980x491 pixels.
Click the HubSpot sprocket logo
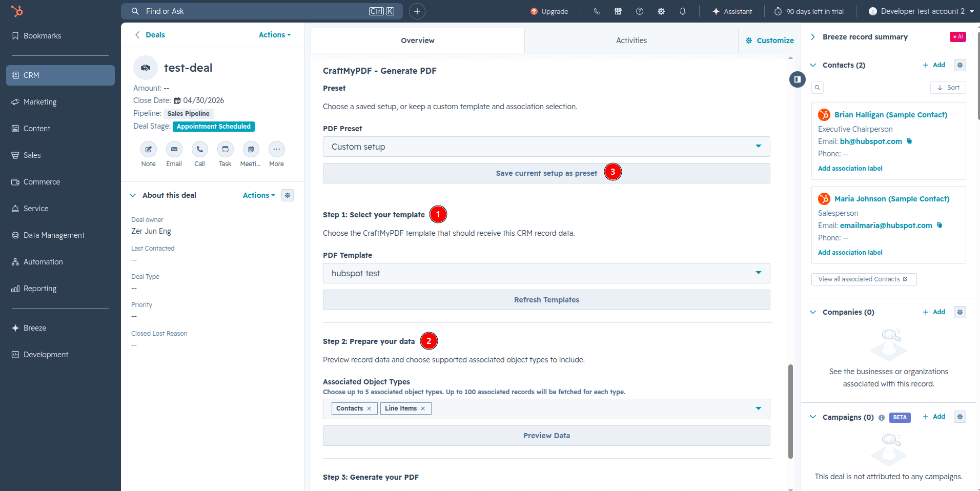pyautogui.click(x=17, y=11)
